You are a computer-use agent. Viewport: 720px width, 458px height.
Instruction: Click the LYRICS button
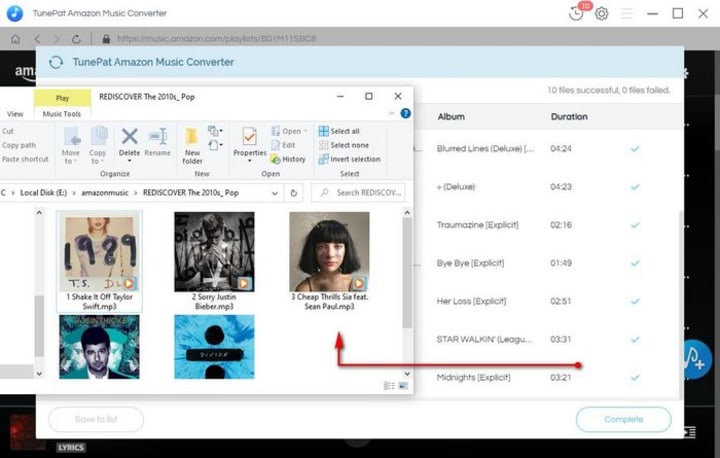[x=71, y=447]
